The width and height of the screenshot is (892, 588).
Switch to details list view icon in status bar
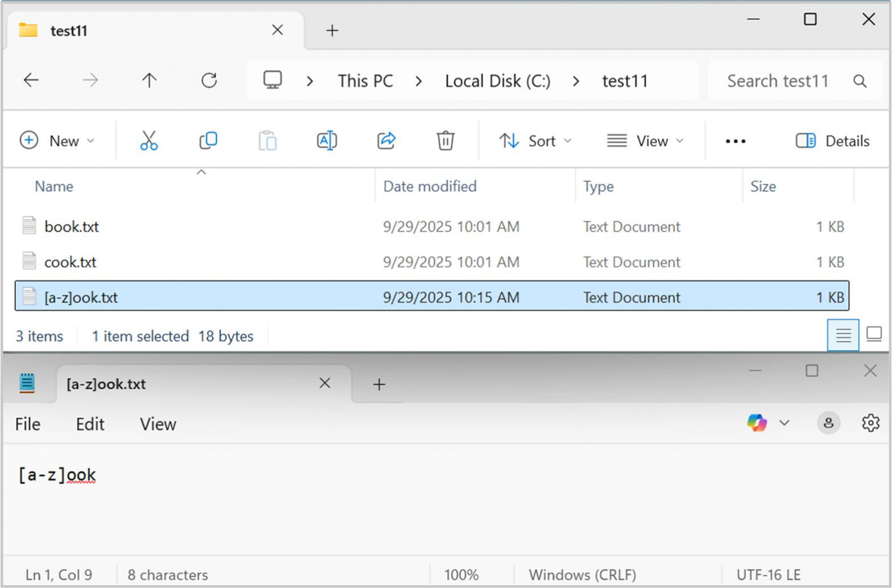pos(843,335)
